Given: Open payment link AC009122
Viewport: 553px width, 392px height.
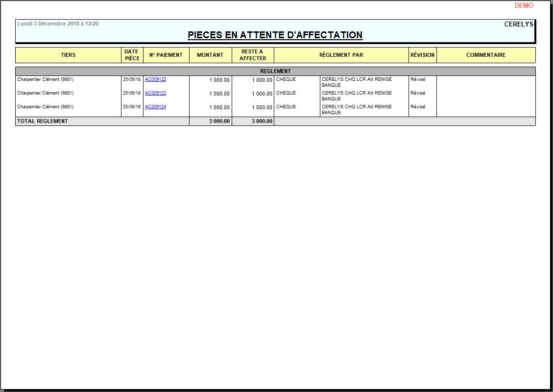Looking at the screenshot, I should coord(155,79).
